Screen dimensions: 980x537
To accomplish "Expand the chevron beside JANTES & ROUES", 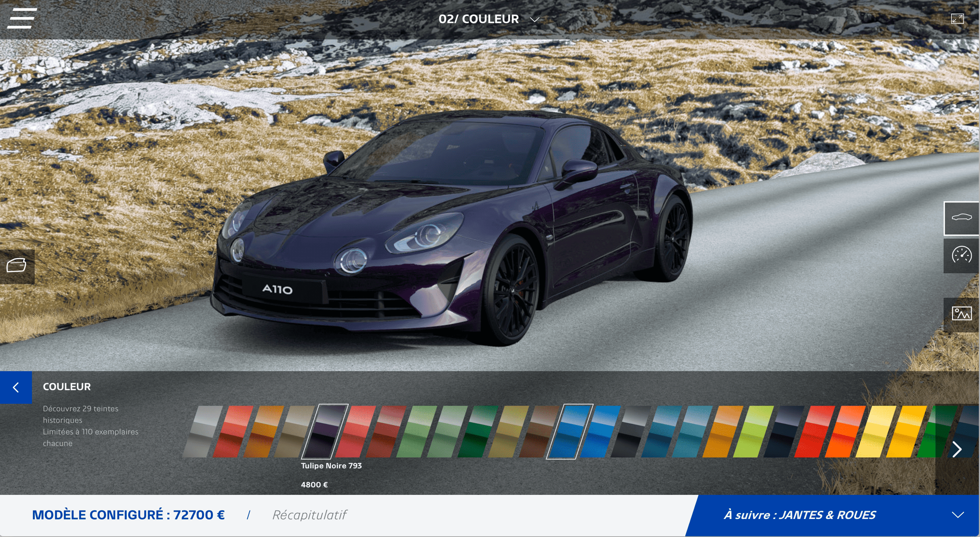I will point(958,515).
